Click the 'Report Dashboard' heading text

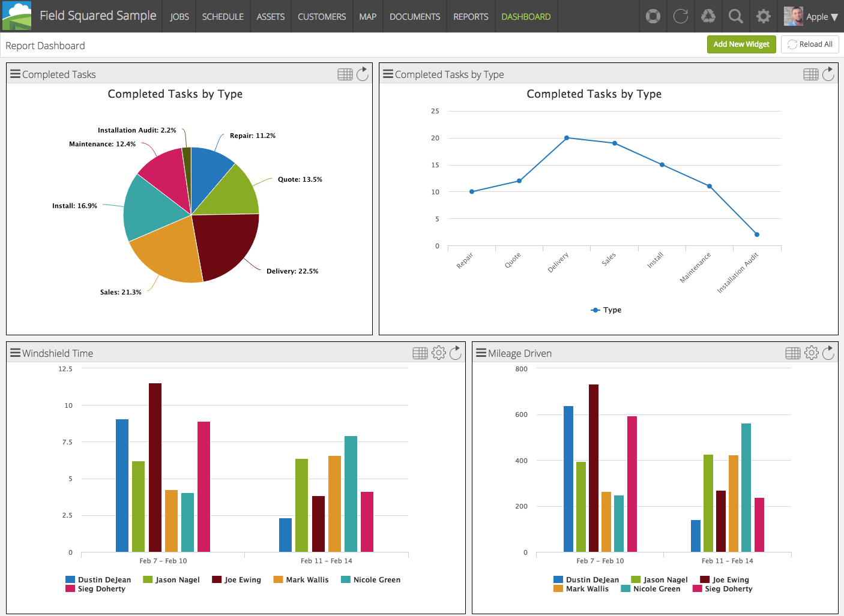(x=45, y=46)
